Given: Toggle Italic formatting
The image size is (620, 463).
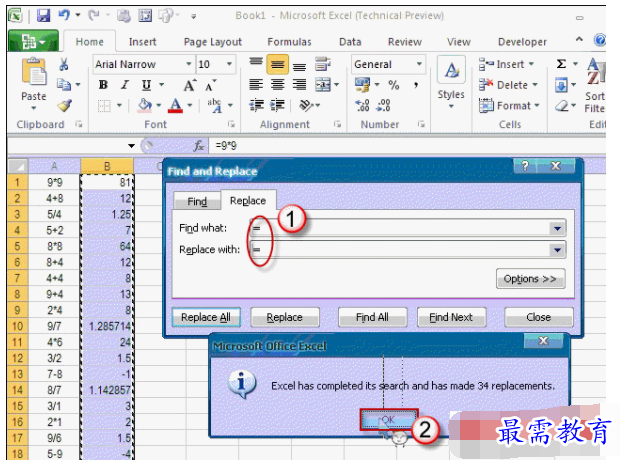Looking at the screenshot, I should (x=125, y=85).
